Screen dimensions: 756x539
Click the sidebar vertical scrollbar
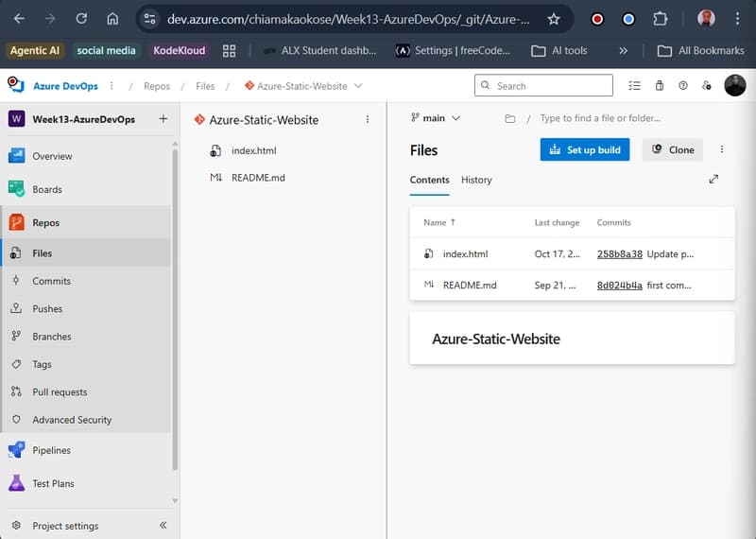(x=175, y=309)
